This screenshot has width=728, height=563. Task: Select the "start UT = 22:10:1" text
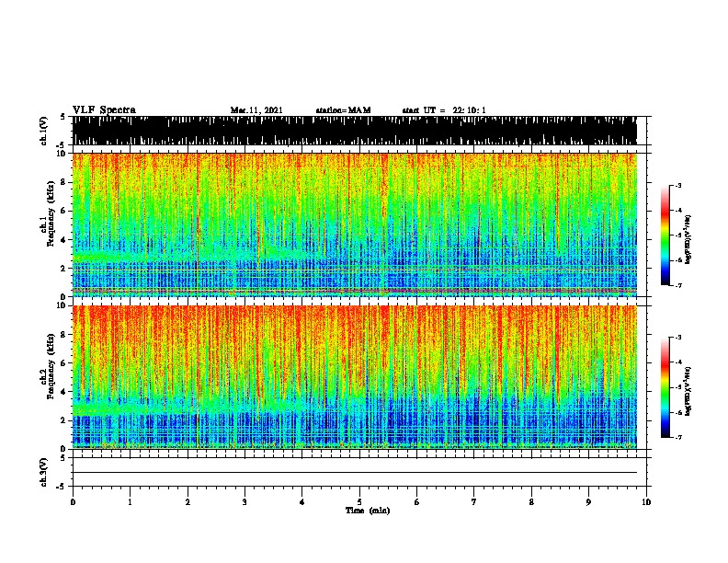[444, 110]
